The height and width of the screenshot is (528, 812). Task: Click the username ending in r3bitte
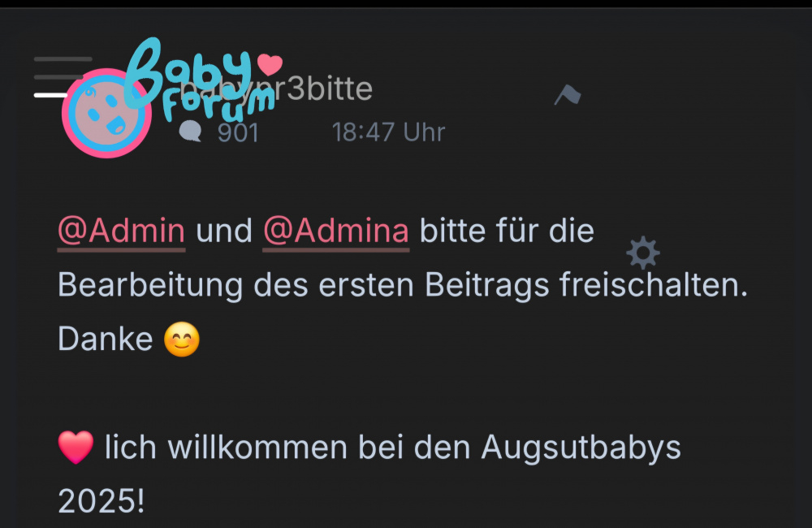(274, 89)
